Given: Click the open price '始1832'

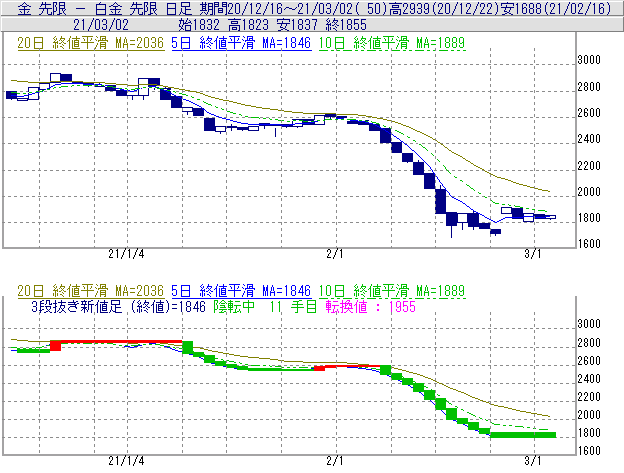Looking at the screenshot, I should (x=199, y=25).
